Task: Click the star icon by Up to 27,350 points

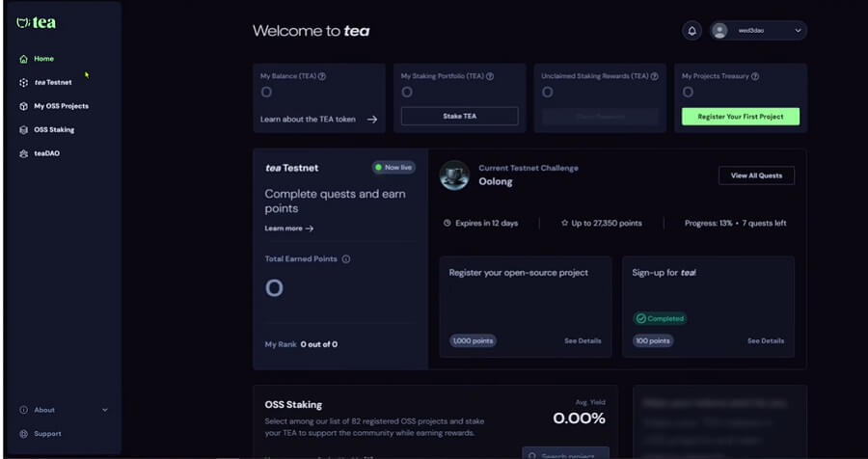Action: point(564,223)
